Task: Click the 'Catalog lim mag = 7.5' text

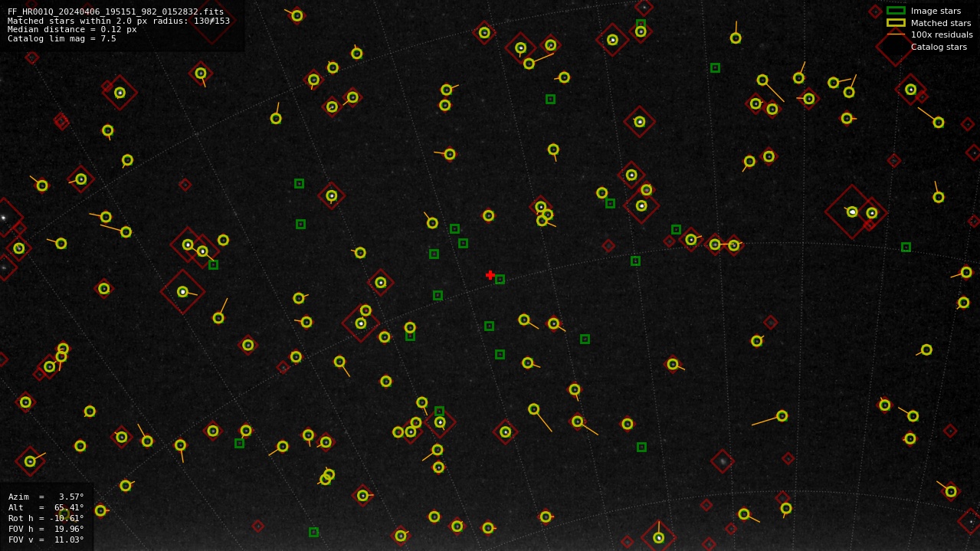Action: click(62, 38)
